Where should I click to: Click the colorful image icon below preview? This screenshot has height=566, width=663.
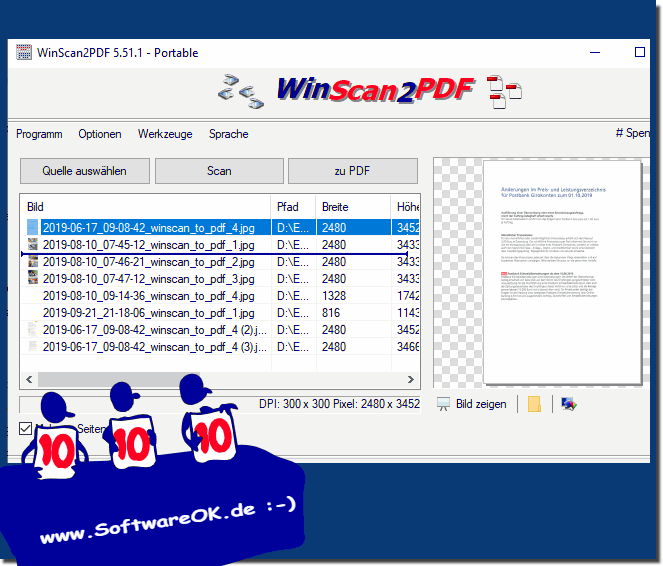point(569,404)
